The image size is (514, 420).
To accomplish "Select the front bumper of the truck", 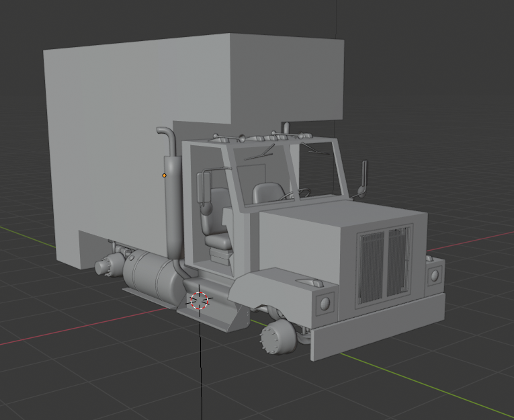I will [x=378, y=328].
